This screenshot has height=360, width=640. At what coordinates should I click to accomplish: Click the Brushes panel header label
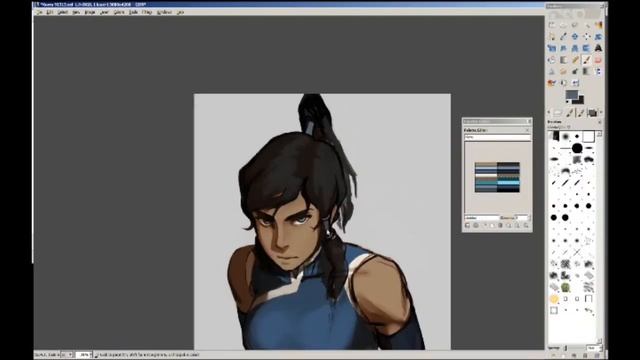coord(554,122)
